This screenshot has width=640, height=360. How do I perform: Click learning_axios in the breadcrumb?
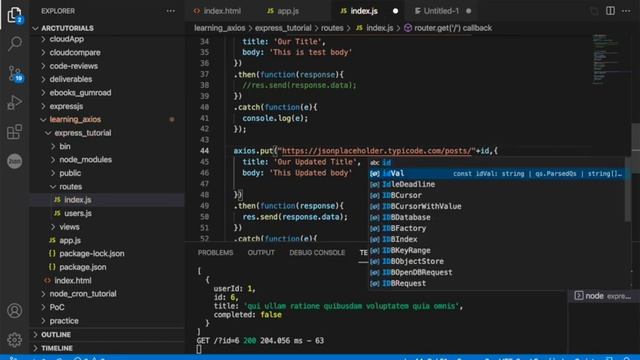[x=220, y=28]
